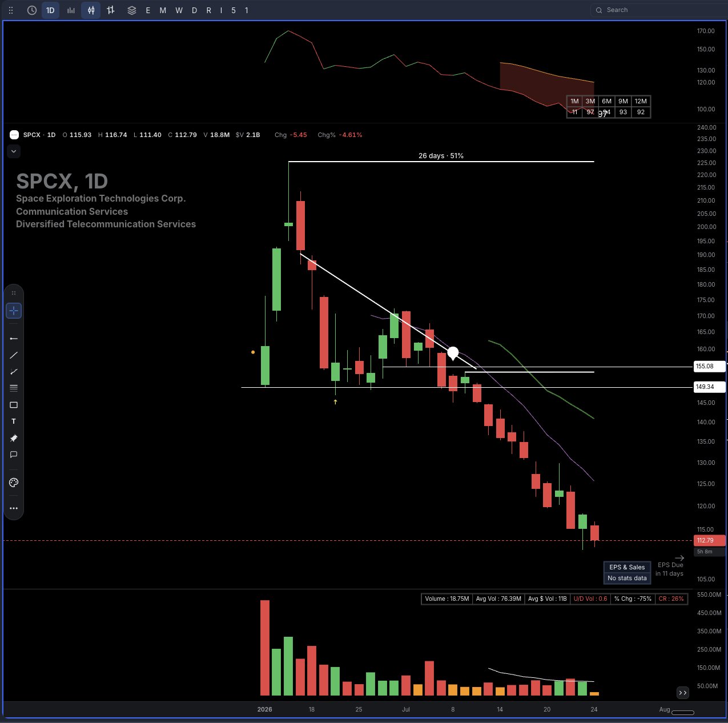
Task: Select the 1 minute timeframe
Action: pos(247,10)
